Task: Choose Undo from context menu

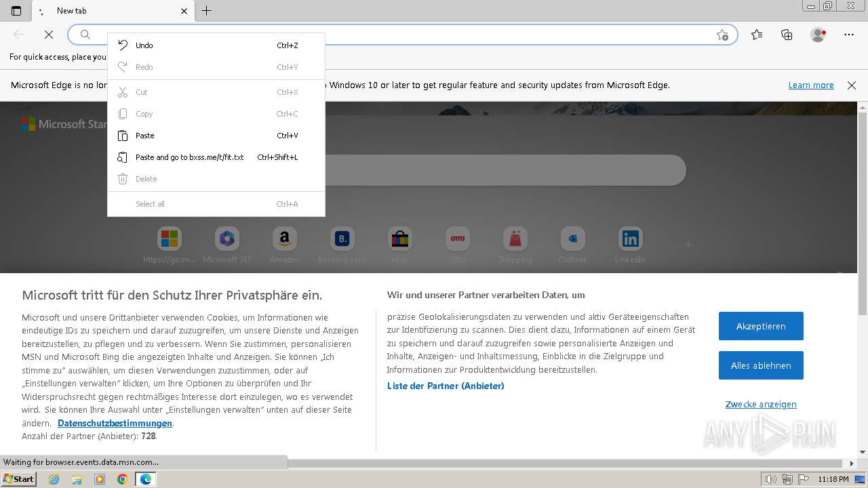Action: click(x=216, y=45)
